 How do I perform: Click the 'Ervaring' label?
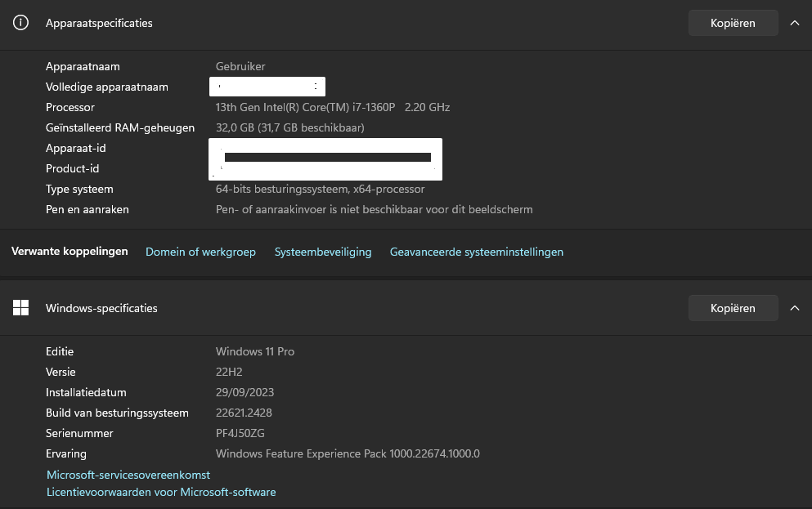click(65, 453)
